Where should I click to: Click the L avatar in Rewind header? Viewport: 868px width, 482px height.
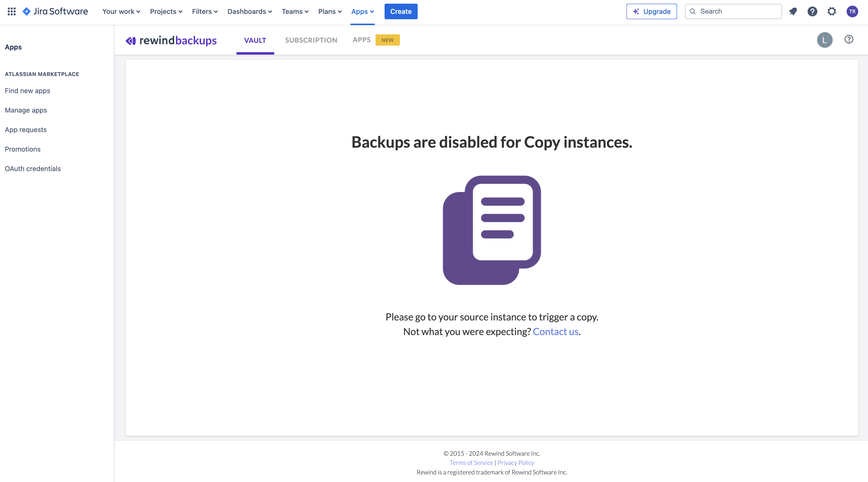coord(825,40)
